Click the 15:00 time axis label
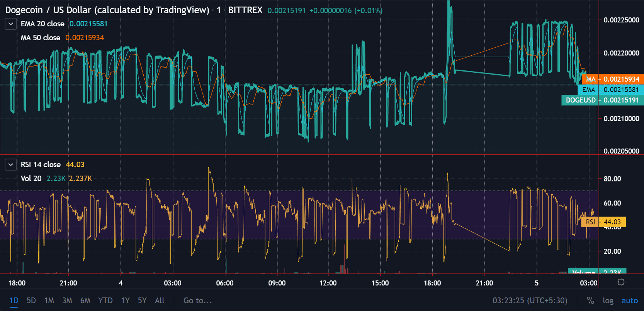This screenshot has height=311, width=644. (x=380, y=283)
